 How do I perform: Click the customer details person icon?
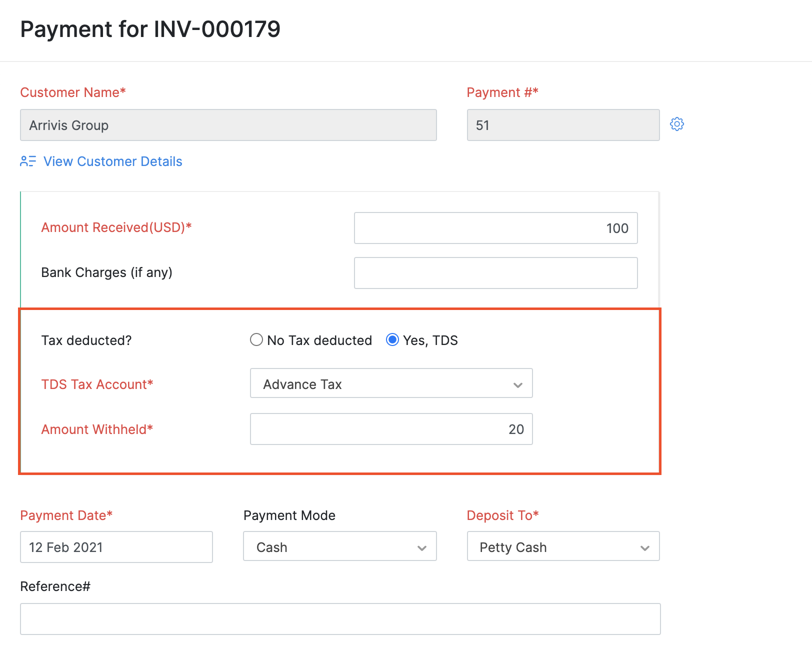[28, 161]
